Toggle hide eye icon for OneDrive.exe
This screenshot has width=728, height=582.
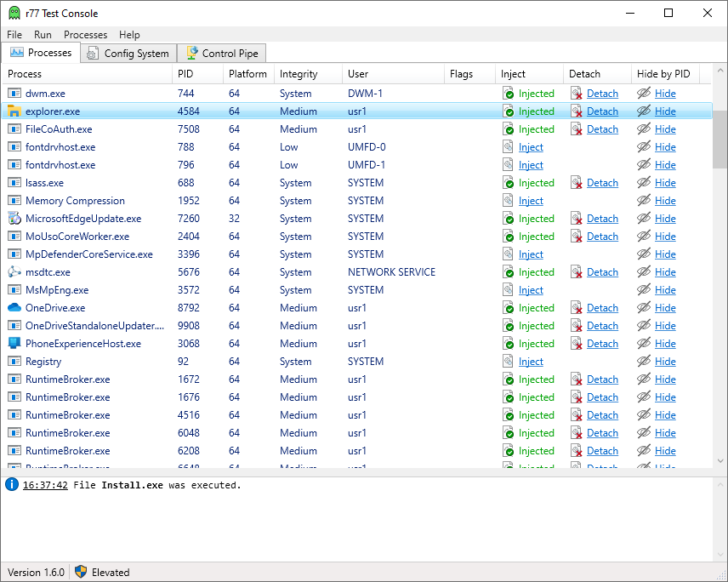pyautogui.click(x=644, y=307)
